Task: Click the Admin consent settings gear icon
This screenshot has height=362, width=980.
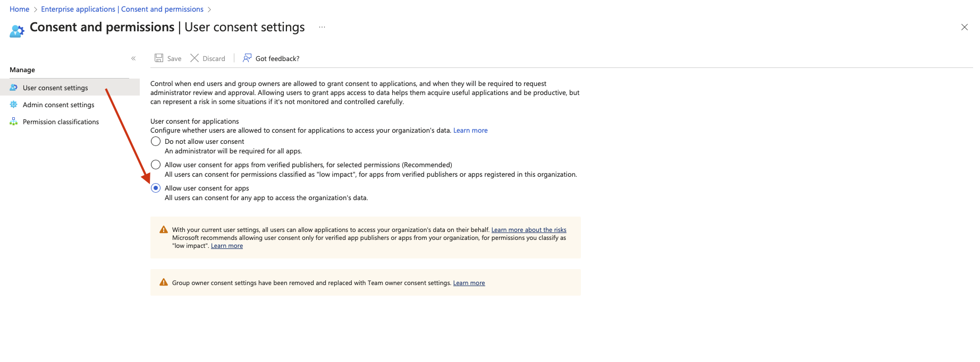Action: click(x=14, y=105)
